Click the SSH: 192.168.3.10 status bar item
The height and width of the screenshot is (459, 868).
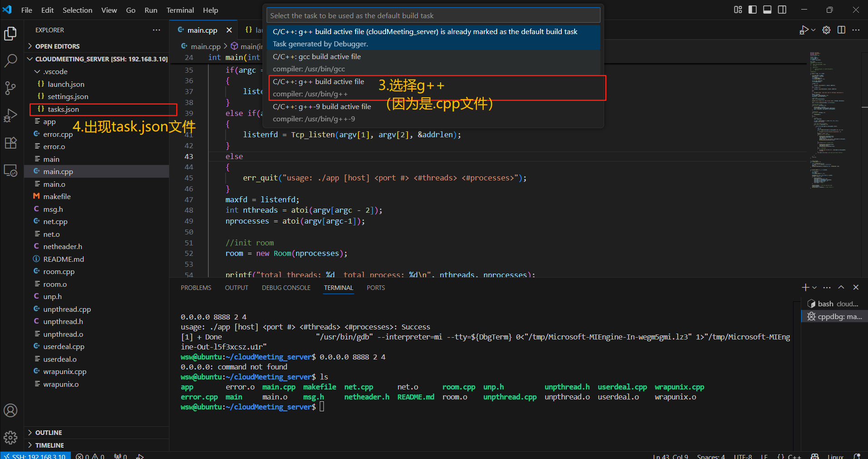(35, 456)
